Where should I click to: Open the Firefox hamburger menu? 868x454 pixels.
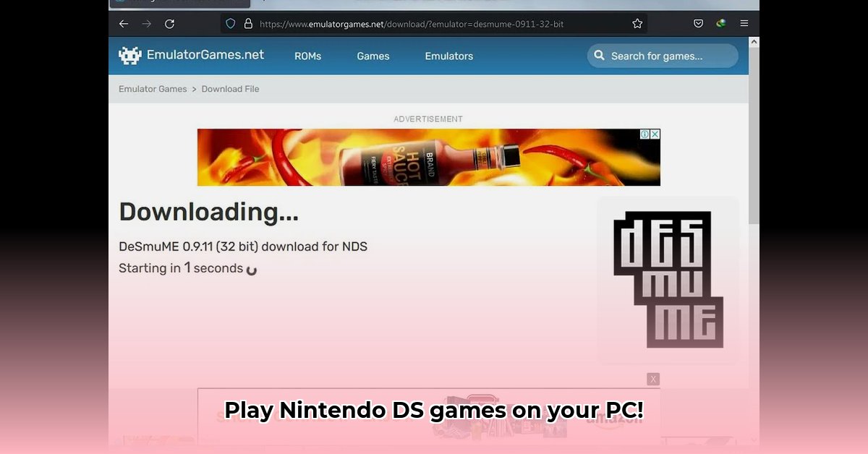point(744,23)
